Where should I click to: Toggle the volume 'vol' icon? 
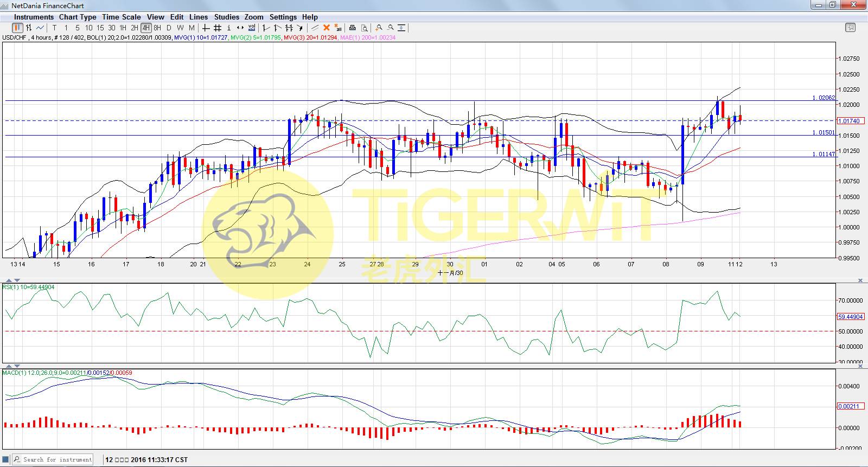tap(251, 28)
